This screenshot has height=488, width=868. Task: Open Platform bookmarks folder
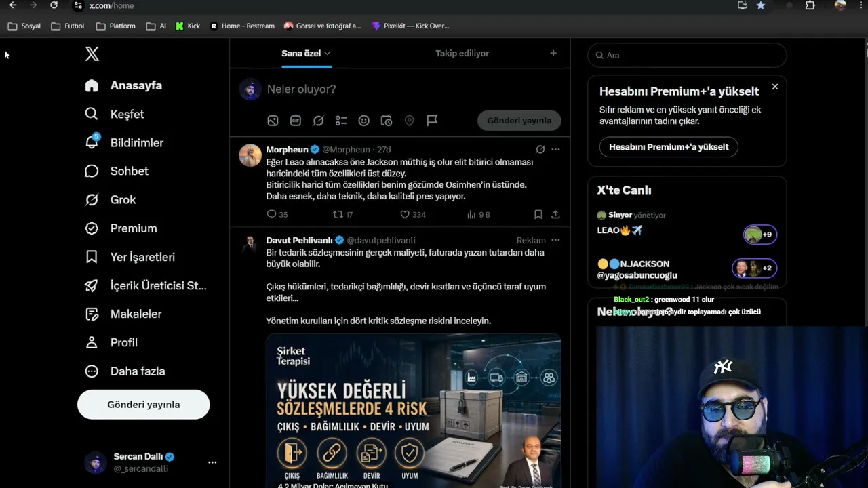pyautogui.click(x=116, y=26)
